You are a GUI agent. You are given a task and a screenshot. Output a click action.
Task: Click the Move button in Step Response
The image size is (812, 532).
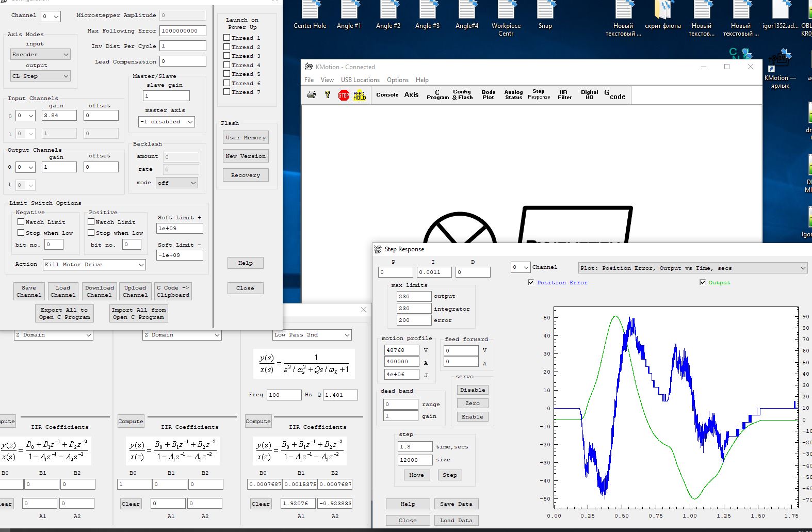[416, 475]
